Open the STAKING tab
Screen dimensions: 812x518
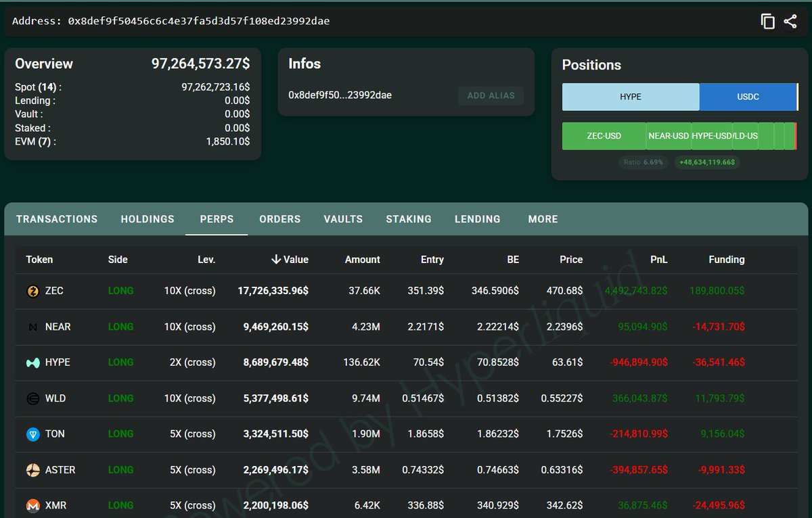(x=409, y=219)
